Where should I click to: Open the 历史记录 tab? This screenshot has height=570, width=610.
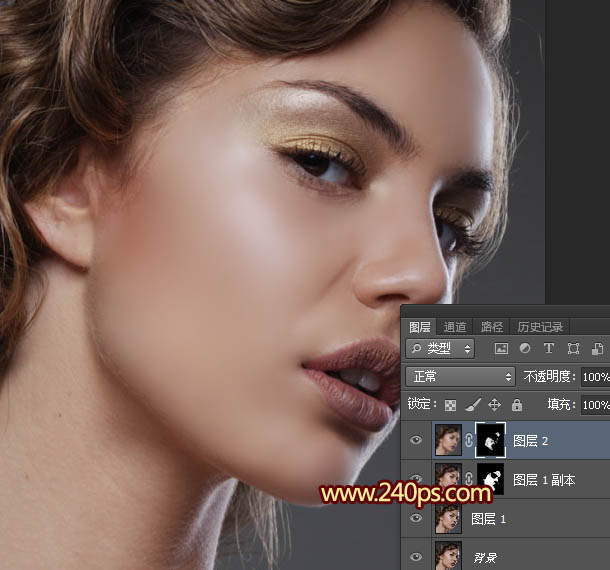coord(540,327)
